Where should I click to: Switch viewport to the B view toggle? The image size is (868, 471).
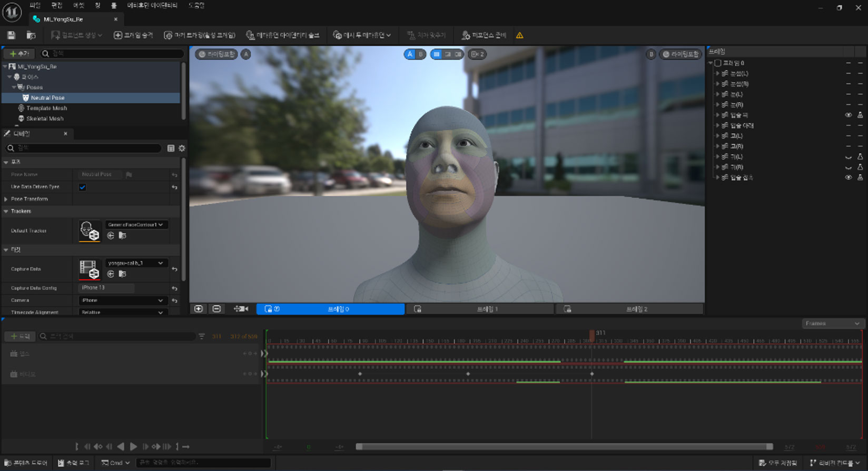421,54
